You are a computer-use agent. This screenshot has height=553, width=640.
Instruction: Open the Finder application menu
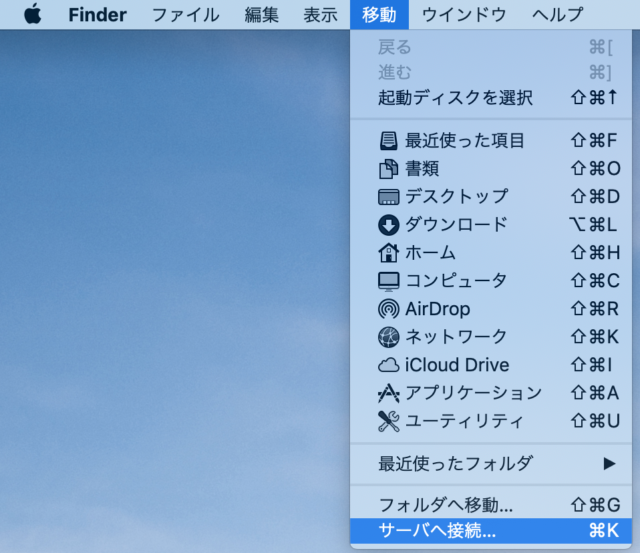pyautogui.click(x=97, y=15)
